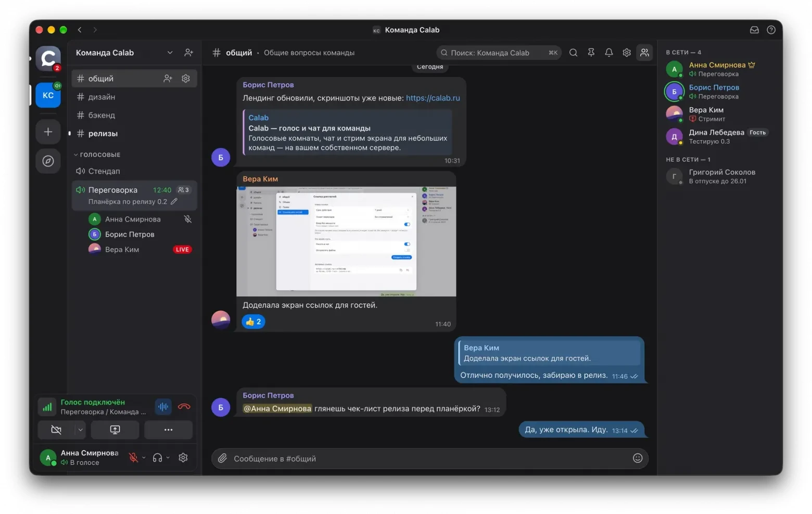
Task: Open Анна Смирнова profile in members list
Action: click(720, 69)
